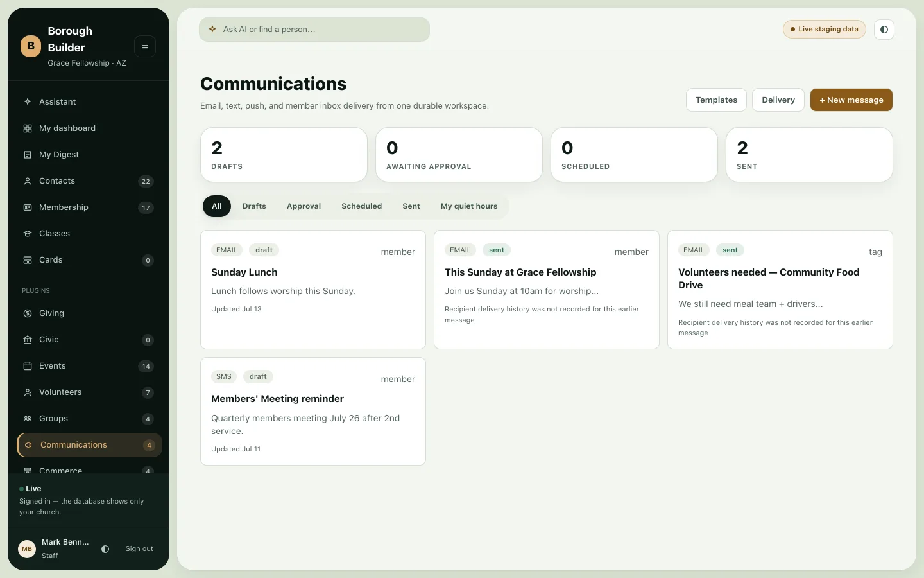This screenshot has height=578, width=924.
Task: Click the My dashboard grid icon
Action: point(28,128)
